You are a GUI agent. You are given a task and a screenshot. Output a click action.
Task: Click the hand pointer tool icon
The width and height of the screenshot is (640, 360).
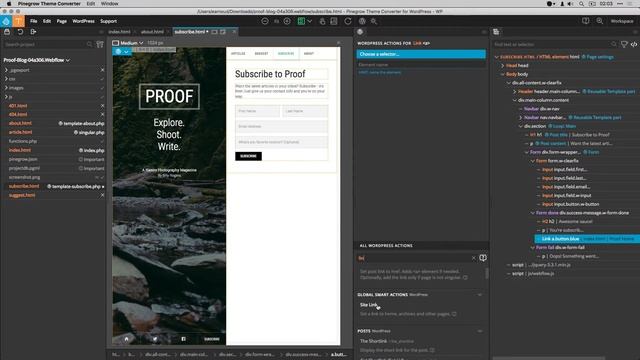click(x=322, y=21)
